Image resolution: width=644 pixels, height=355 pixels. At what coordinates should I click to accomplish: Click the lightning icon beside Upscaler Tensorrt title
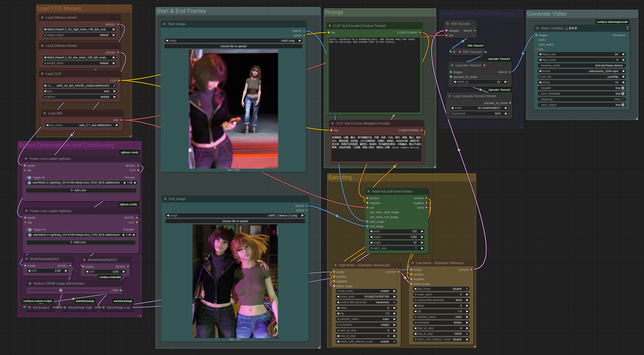(484, 65)
